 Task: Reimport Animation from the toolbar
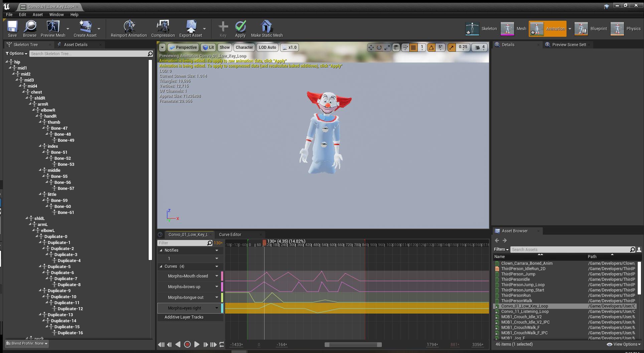129,29
